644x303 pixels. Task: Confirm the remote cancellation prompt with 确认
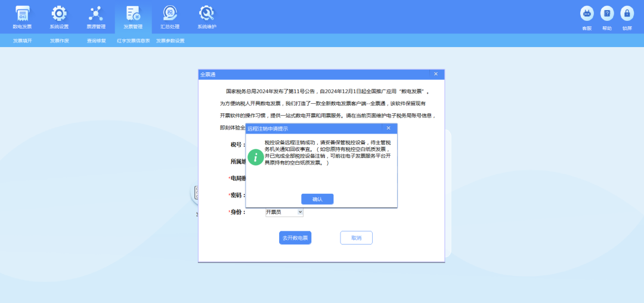(317, 199)
